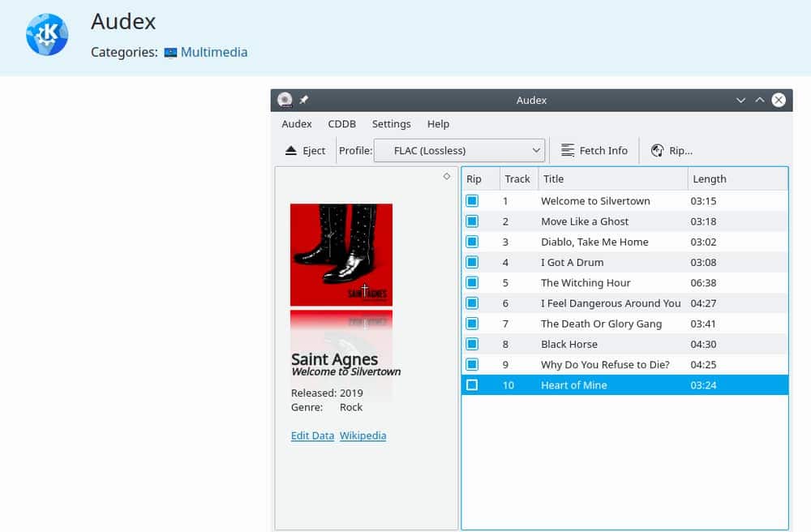
Task: Click the KDE globe application icon
Action: pyautogui.click(x=47, y=35)
